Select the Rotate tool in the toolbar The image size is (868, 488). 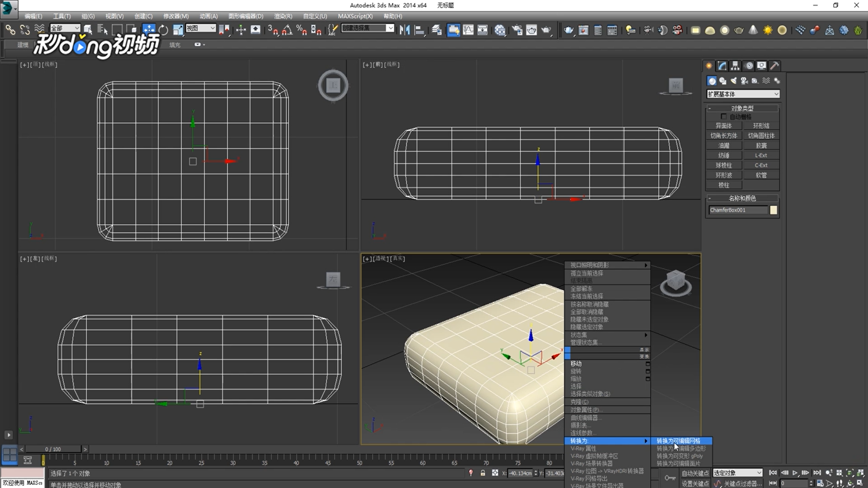click(164, 30)
